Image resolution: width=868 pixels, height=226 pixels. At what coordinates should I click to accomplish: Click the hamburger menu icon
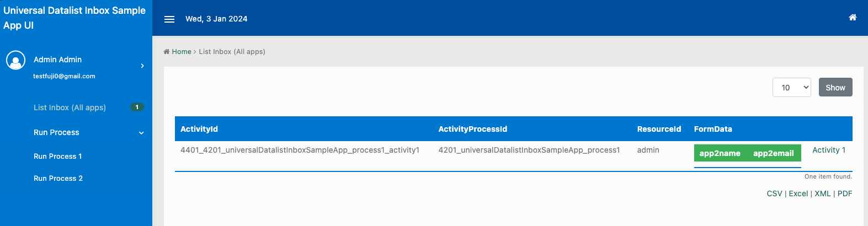click(169, 19)
